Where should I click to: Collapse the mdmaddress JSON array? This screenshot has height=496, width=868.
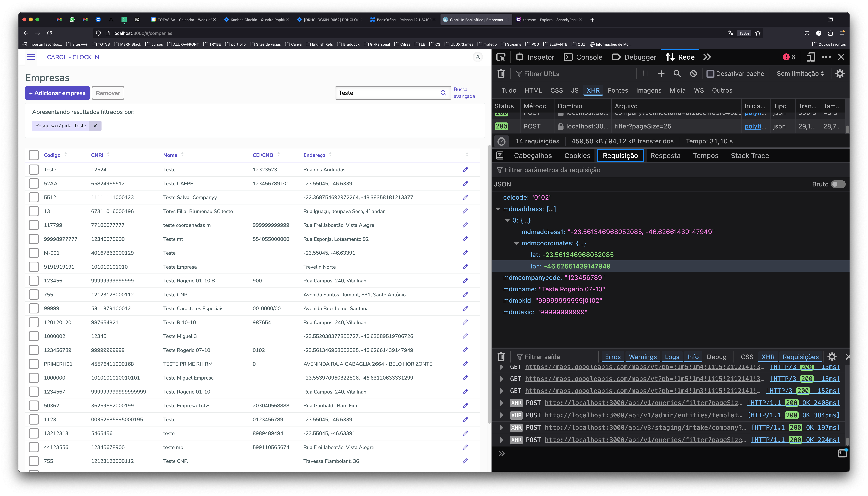pyautogui.click(x=498, y=209)
